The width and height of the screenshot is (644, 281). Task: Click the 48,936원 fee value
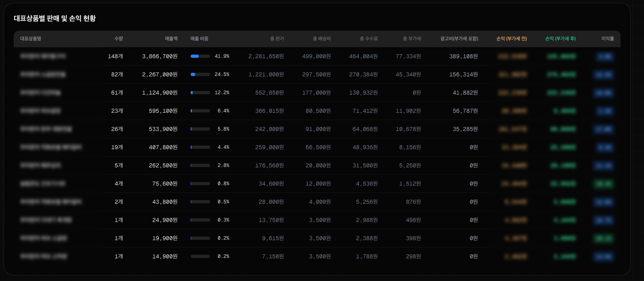click(x=365, y=147)
